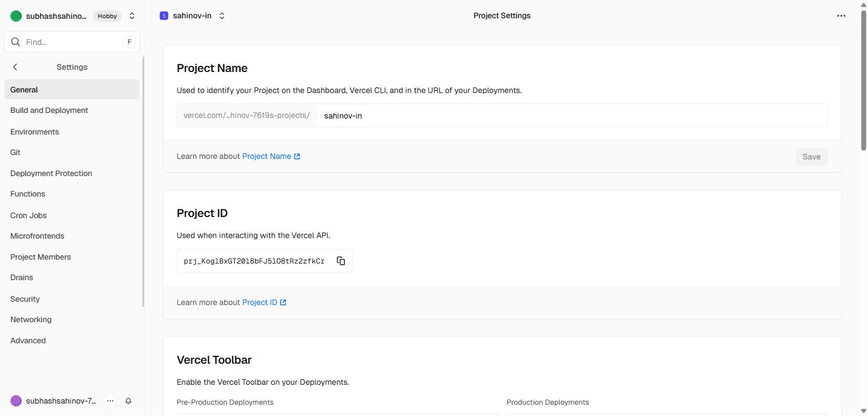Click the sahinov-in project avatar icon
Image resolution: width=868 pixels, height=418 pixels.
[164, 16]
